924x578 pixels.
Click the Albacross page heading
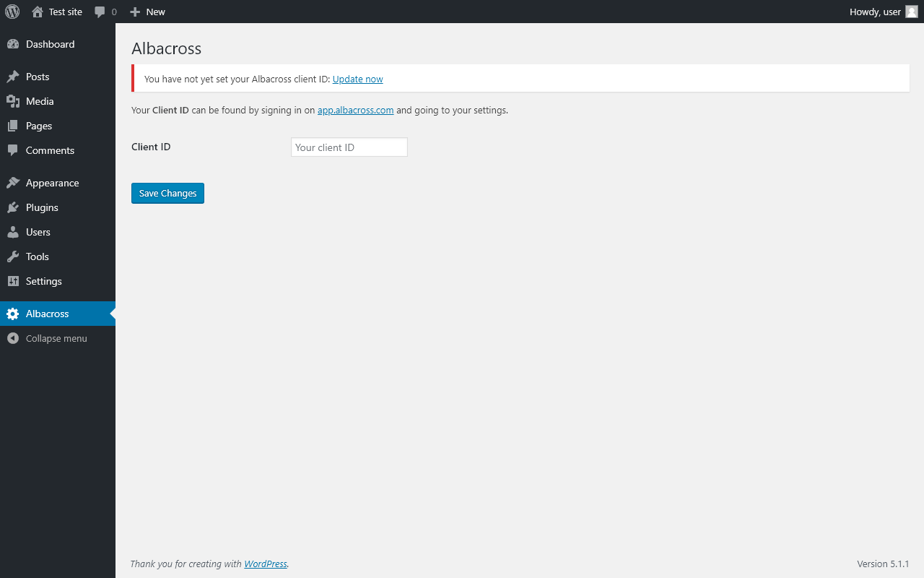tap(166, 48)
